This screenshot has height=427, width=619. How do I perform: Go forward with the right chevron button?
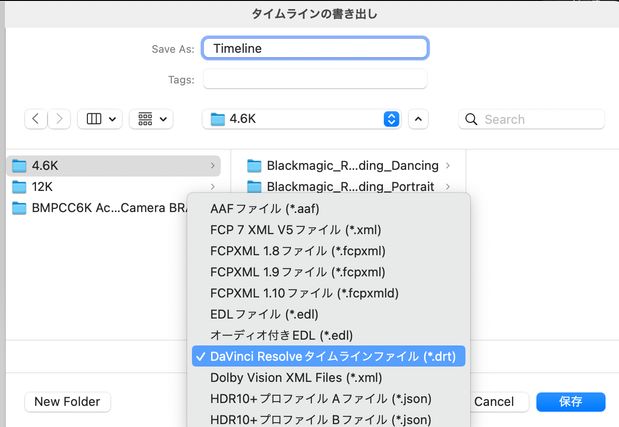pos(59,119)
